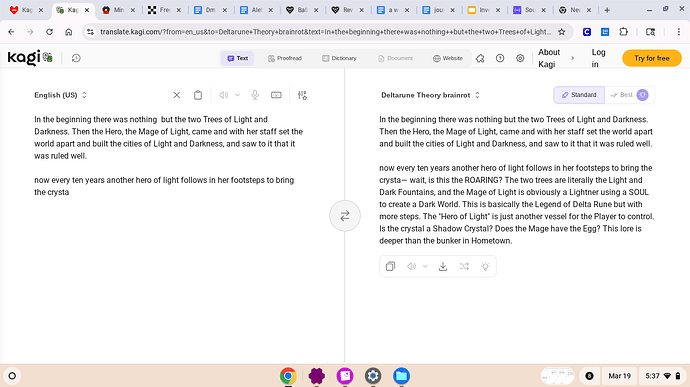
Task: Select Best translation quality
Action: (629, 95)
